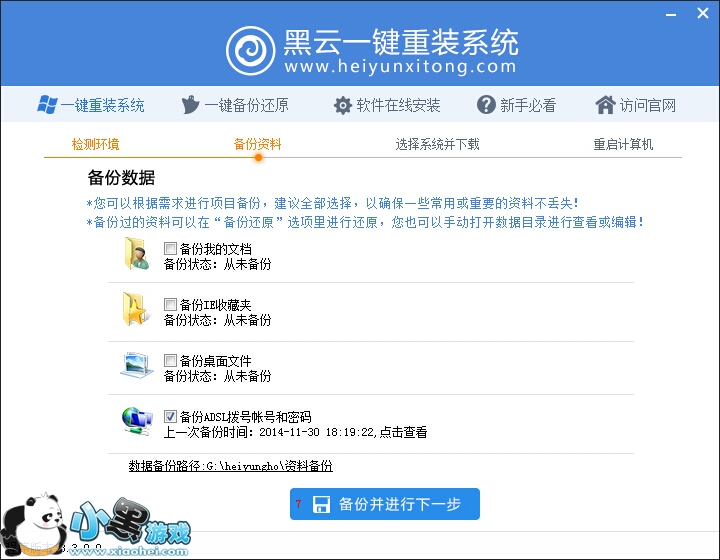Click the gear icon for 软件在线安装

(x=343, y=105)
